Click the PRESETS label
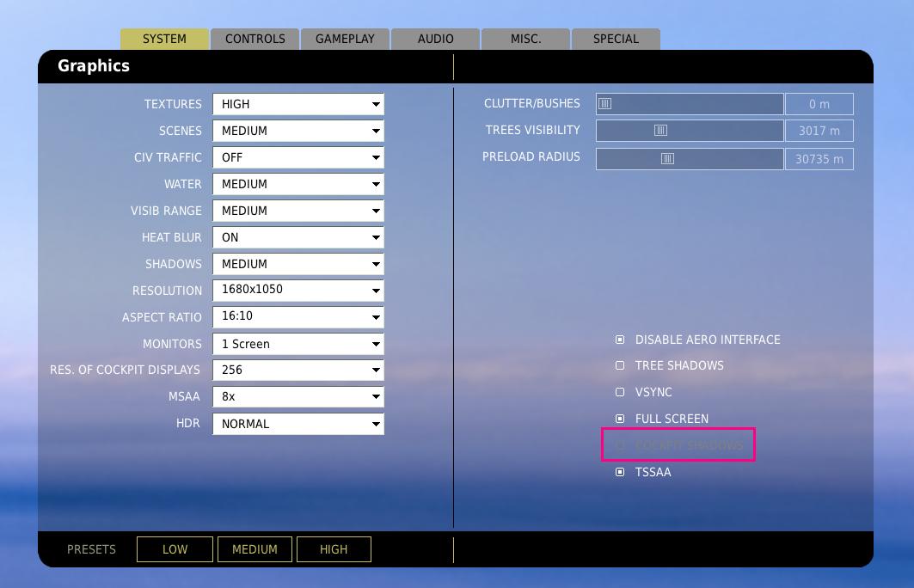The height and width of the screenshot is (588, 914). click(91, 549)
